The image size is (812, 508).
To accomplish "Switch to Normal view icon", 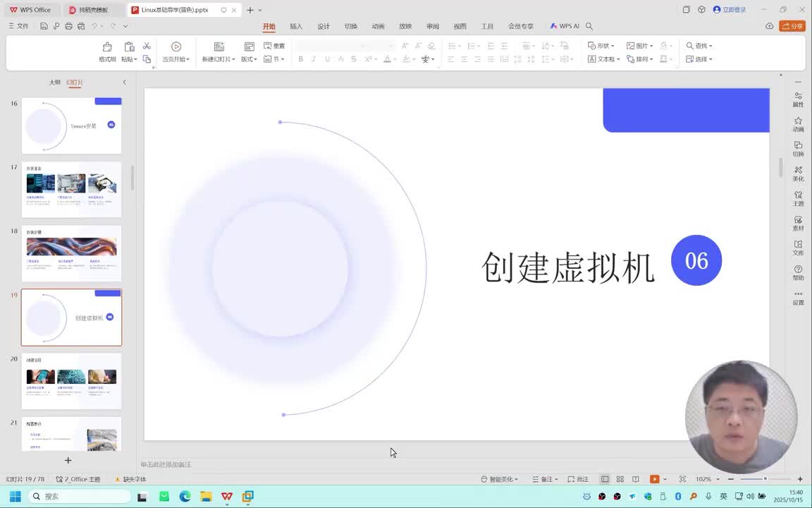I will click(604, 479).
